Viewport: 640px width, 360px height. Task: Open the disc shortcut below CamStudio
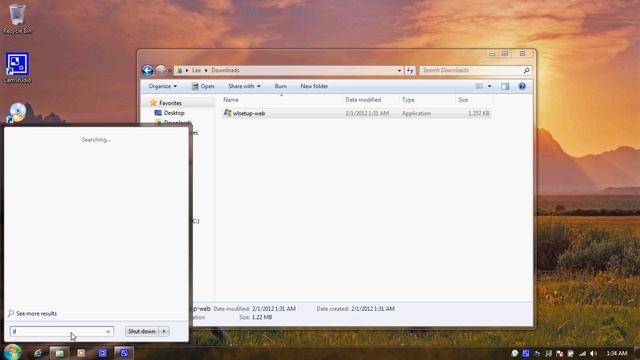tap(17, 113)
